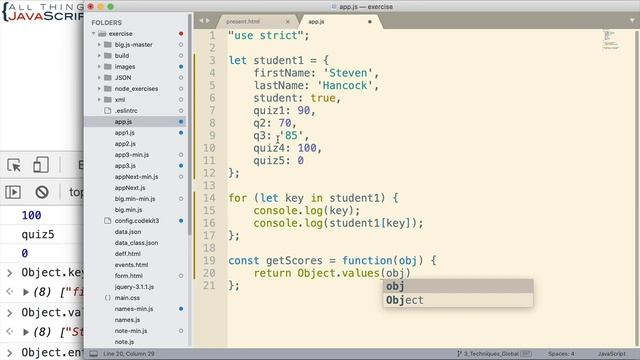Switch to the app.js tab

coord(316,22)
